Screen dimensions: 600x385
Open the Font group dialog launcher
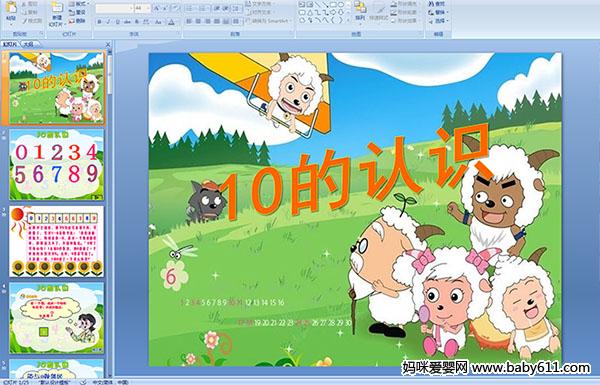tap(179, 33)
